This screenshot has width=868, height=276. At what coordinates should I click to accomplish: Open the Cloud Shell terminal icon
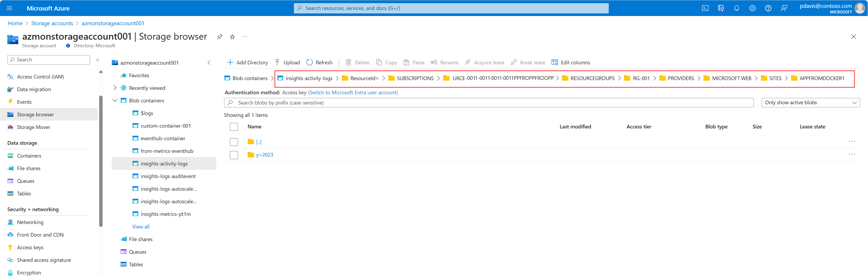click(705, 8)
